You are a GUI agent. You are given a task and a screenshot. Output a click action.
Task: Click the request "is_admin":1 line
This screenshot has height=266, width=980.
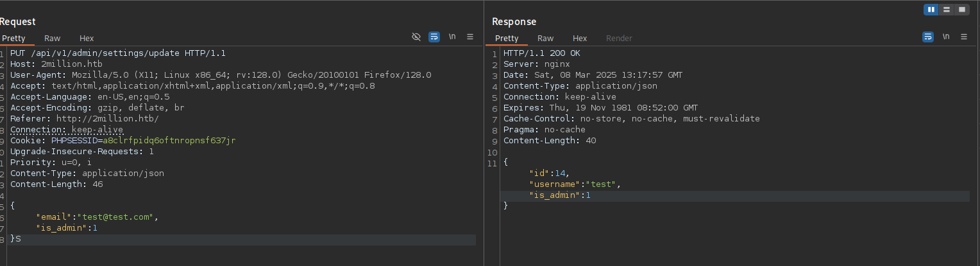tap(67, 228)
